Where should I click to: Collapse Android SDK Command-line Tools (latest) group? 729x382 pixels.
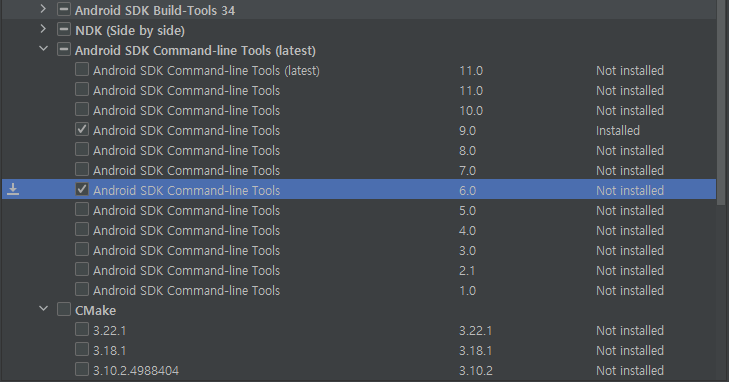(43, 49)
